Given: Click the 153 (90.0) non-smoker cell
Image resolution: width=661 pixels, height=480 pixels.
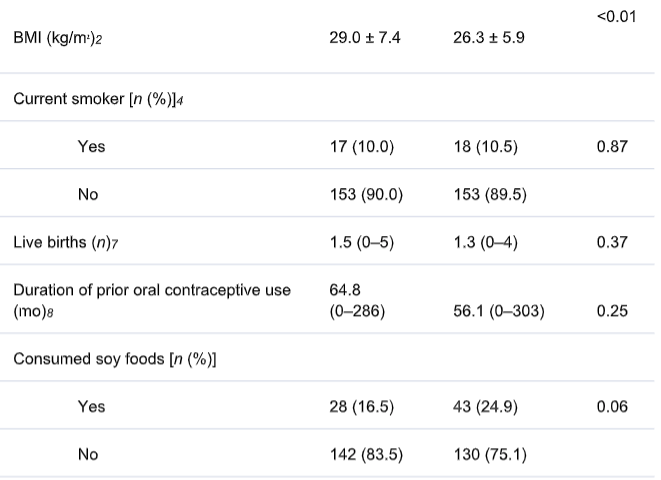Looking at the screenshot, I should click(x=366, y=195).
